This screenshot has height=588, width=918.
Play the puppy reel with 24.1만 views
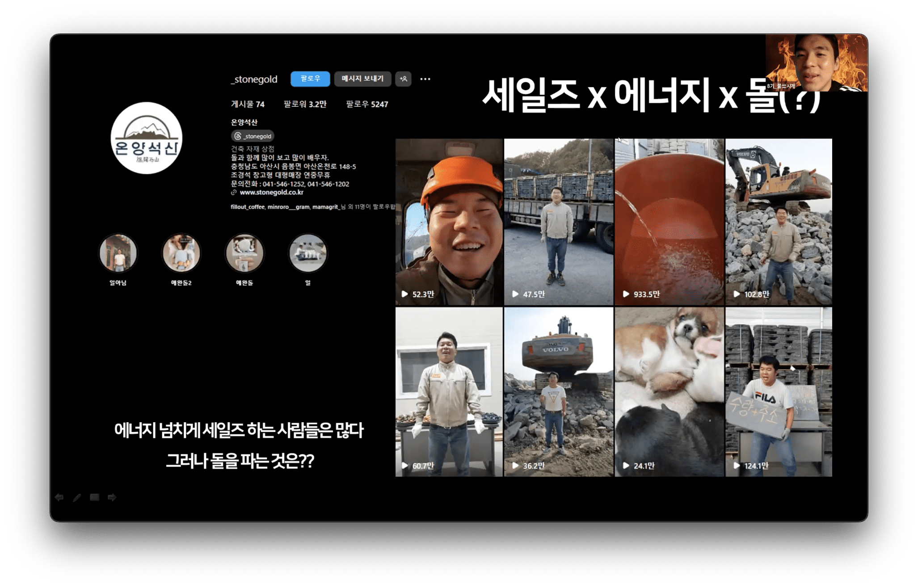669,391
